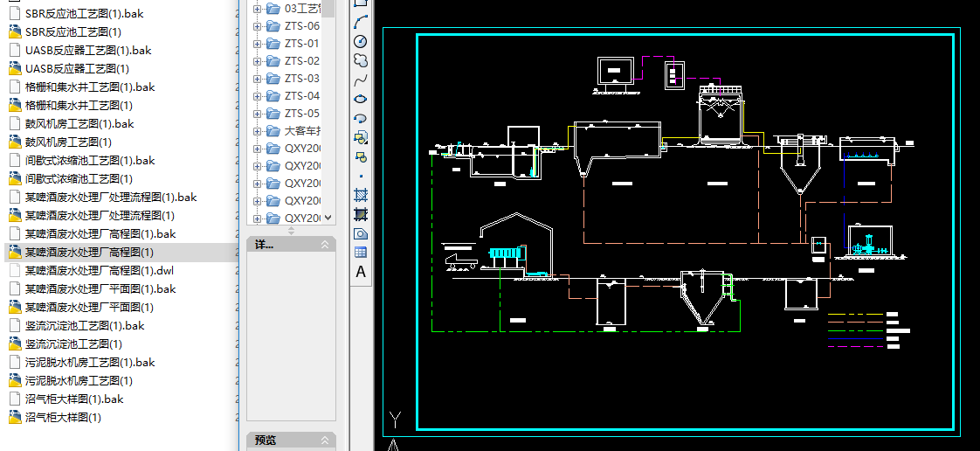Select the Circle draw tool
The image size is (980, 451).
[361, 41]
